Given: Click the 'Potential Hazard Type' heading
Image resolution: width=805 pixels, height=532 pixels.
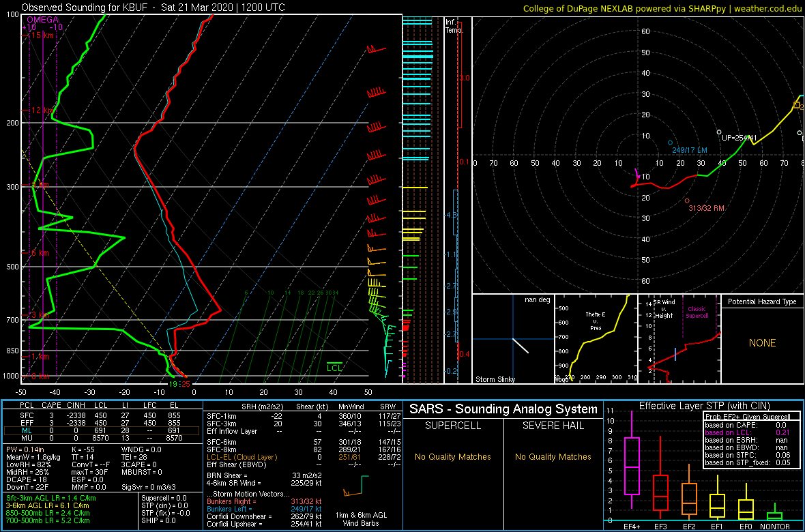Looking at the screenshot, I should point(763,302).
